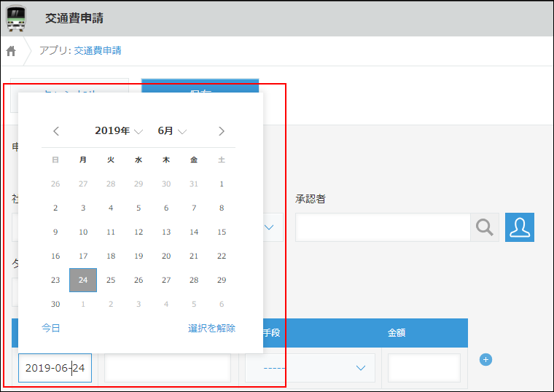Screen dimensions: 554x392
Task: Click the 金額 column header
Action: [x=396, y=333]
